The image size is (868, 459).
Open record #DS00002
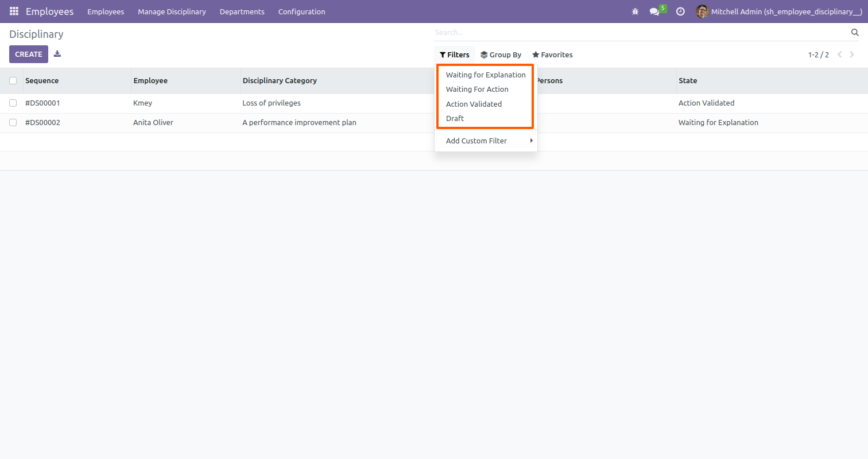click(42, 123)
